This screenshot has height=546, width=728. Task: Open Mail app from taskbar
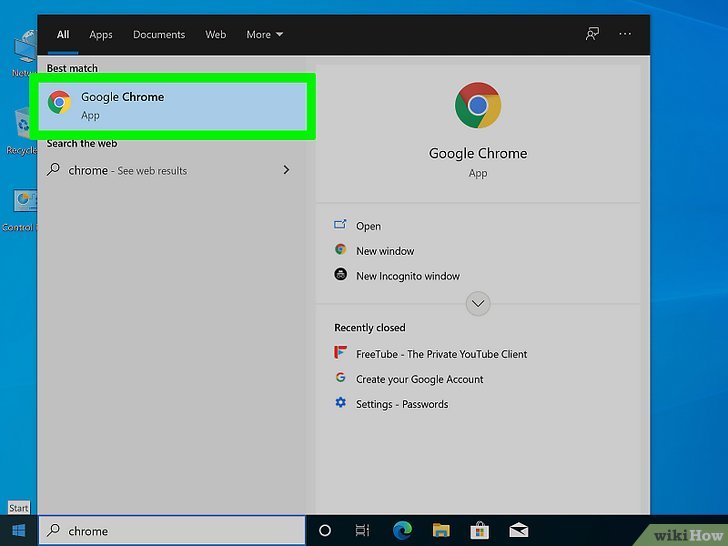pos(518,531)
